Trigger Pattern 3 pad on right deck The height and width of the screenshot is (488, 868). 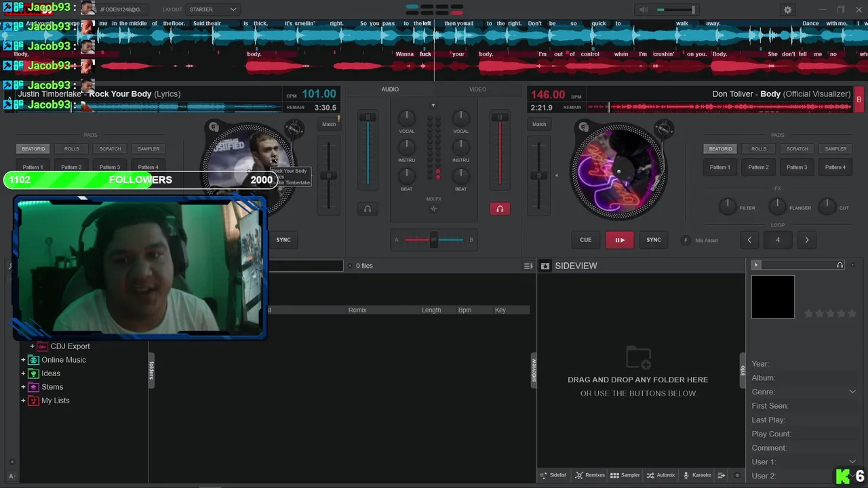(x=797, y=167)
